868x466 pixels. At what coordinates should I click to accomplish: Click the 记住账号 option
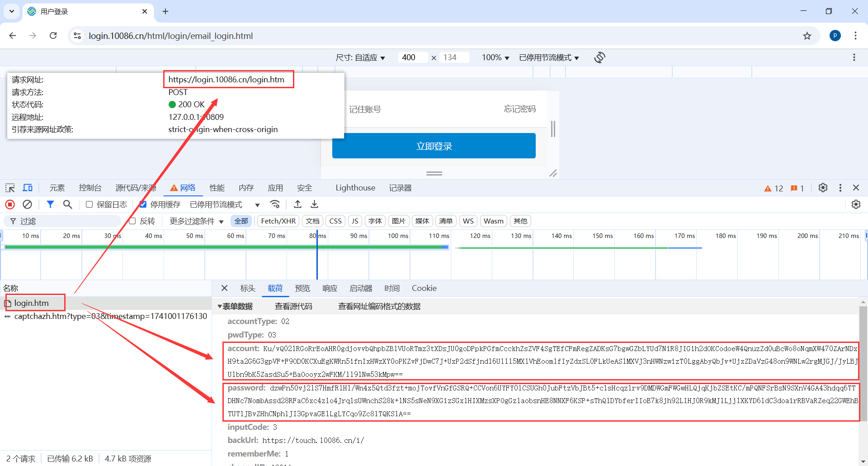(x=365, y=109)
